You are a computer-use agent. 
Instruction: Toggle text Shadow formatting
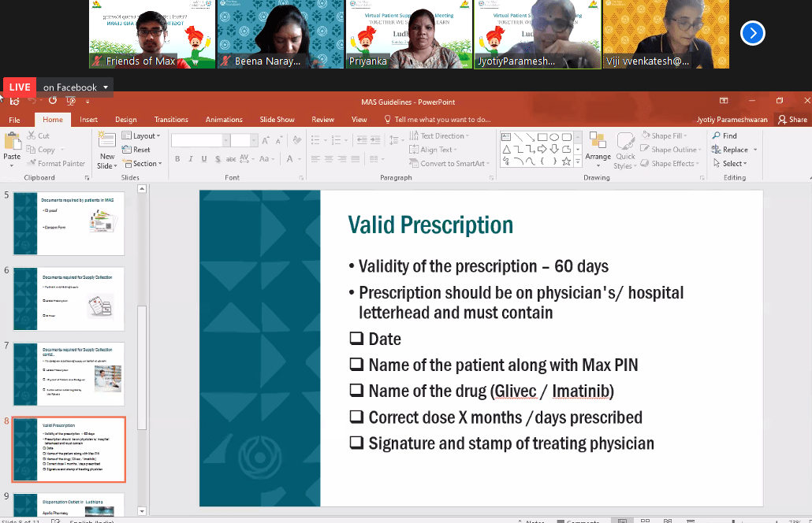coord(218,159)
